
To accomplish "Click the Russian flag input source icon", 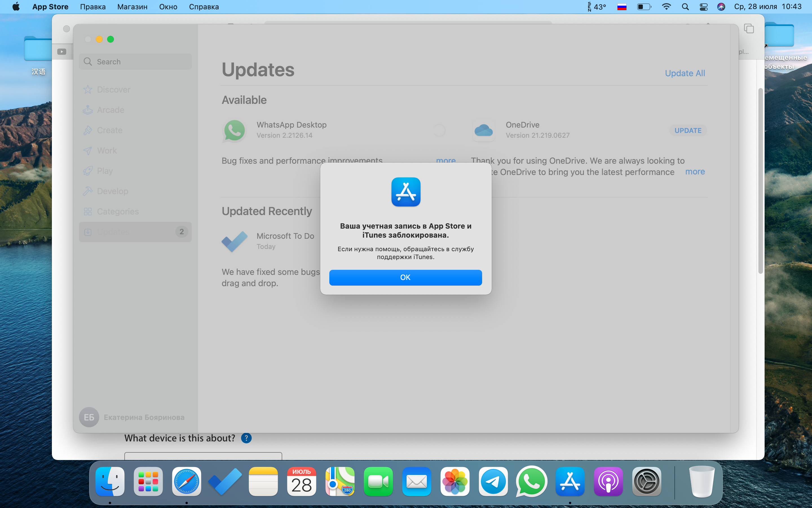I will pyautogui.click(x=622, y=7).
